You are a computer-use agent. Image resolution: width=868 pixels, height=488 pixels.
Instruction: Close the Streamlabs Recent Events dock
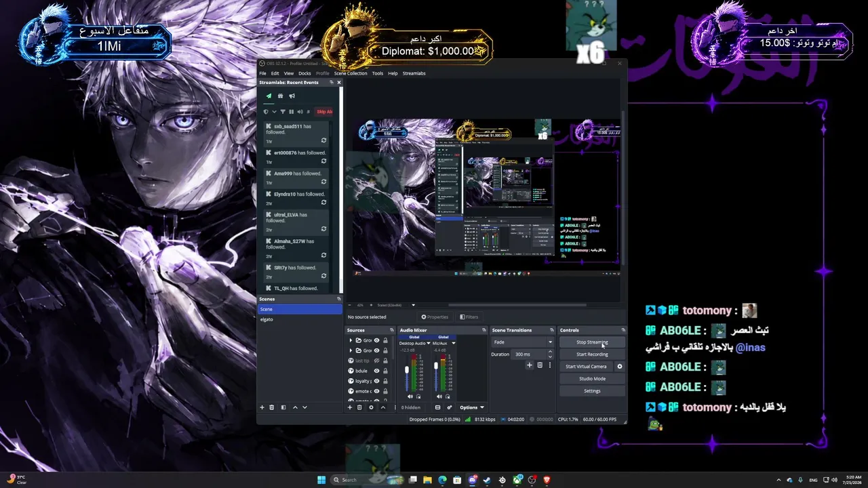339,83
